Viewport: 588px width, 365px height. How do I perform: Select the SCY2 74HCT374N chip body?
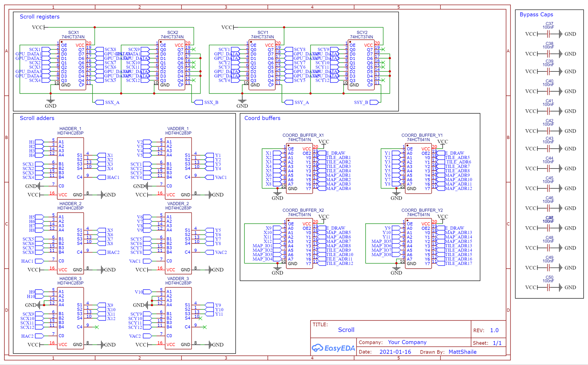pos(361,65)
